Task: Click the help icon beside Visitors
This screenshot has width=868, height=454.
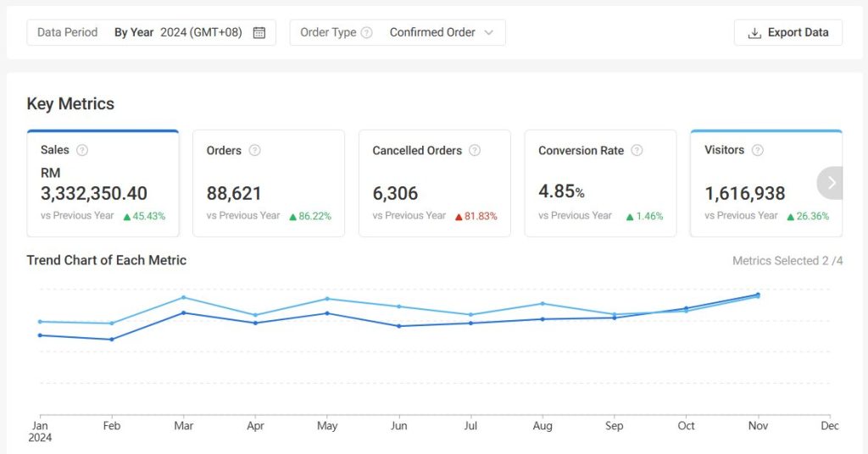Action: coord(758,151)
